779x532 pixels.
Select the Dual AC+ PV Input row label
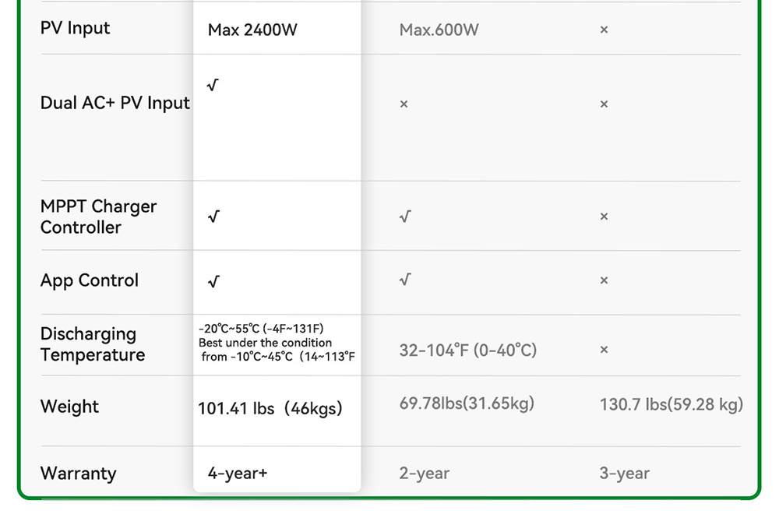coord(115,103)
